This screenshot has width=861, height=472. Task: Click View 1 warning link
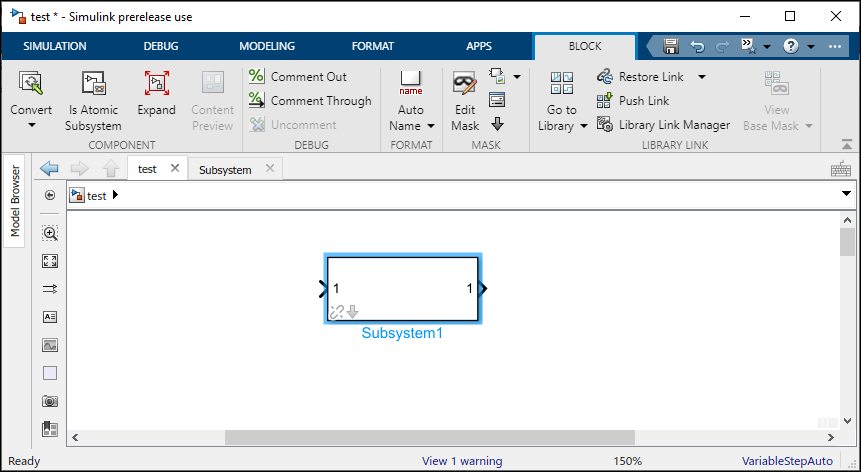tap(462, 461)
